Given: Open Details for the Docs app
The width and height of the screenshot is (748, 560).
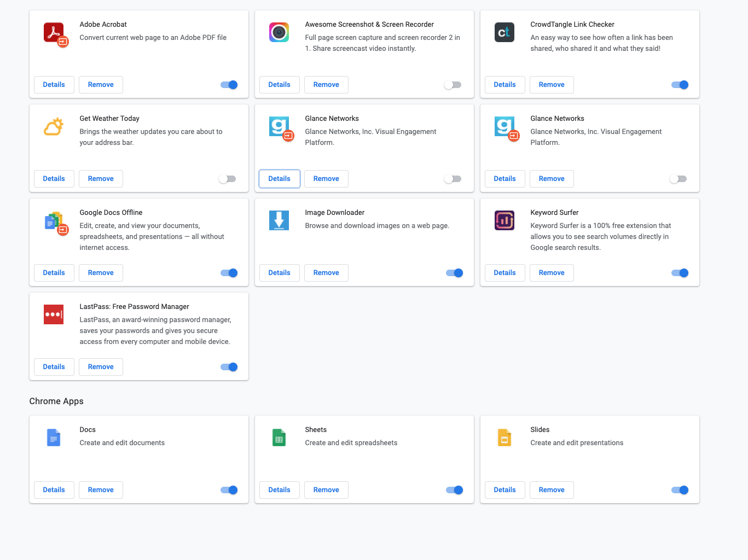Looking at the screenshot, I should tap(54, 489).
